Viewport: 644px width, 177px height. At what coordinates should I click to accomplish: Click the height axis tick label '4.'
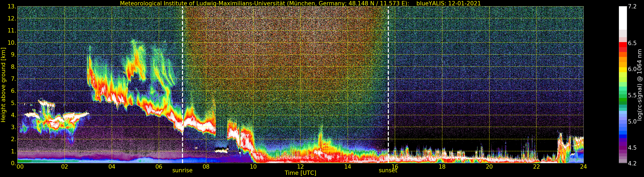14,115
